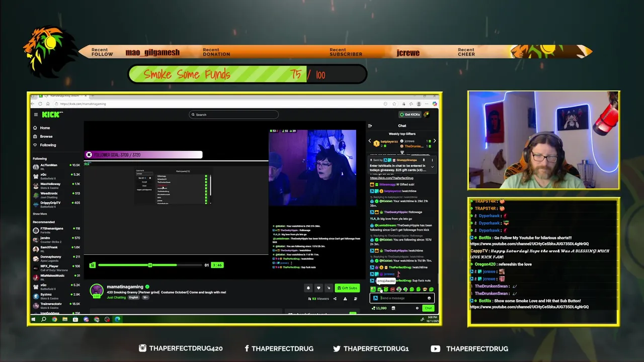The height and width of the screenshot is (362, 644).
Task: Open Browse in Kick sidebar
Action: coord(42,136)
